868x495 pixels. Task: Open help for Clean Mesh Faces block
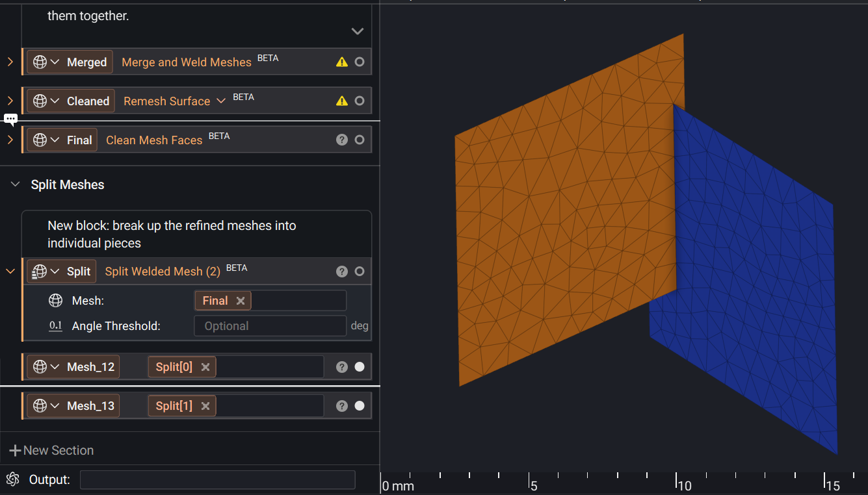(342, 140)
